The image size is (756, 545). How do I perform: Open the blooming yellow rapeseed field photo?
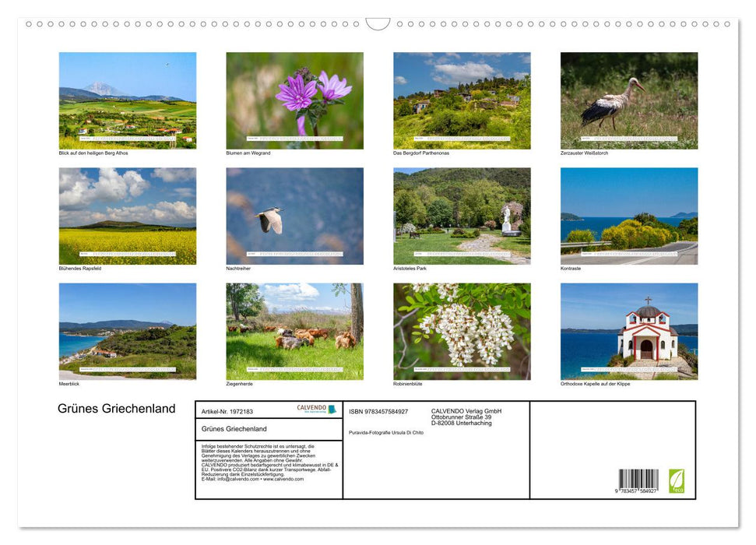(x=128, y=216)
